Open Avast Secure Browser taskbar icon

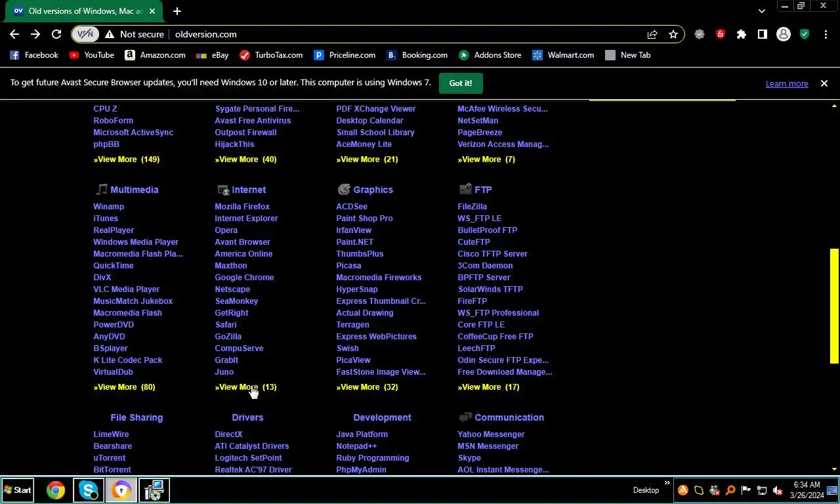[121, 490]
